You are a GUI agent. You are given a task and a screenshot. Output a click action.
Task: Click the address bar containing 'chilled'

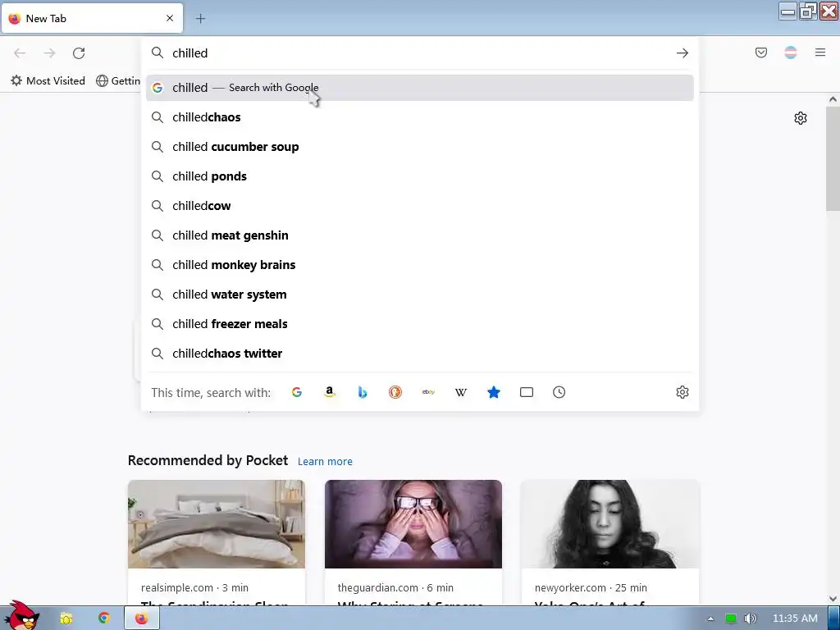tap(418, 53)
